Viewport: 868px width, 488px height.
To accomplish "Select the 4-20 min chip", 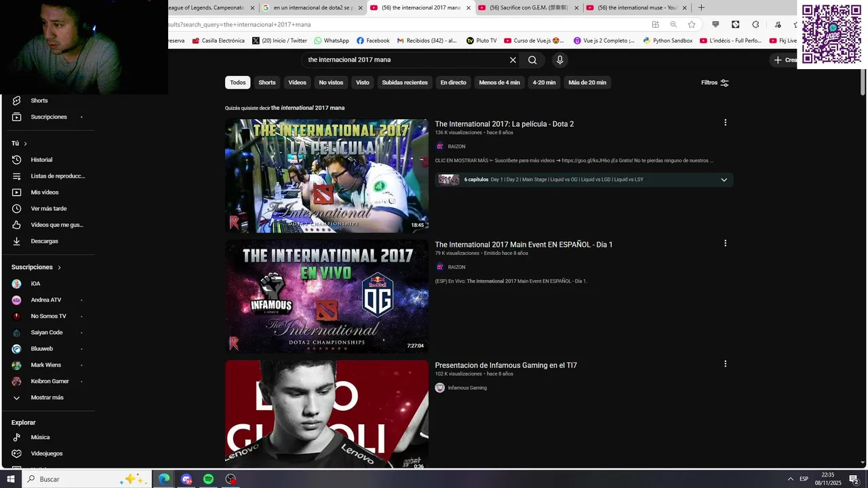I will 544,83.
